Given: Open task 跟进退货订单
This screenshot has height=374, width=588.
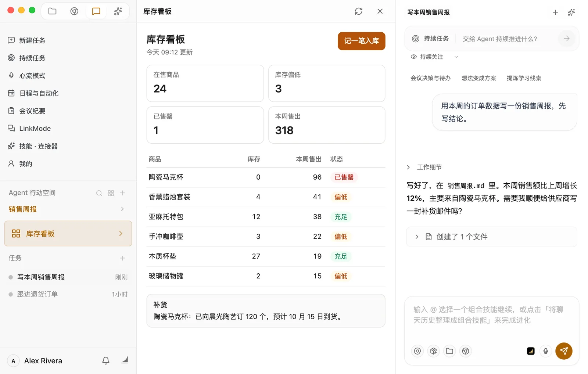Looking at the screenshot, I should [x=68, y=294].
